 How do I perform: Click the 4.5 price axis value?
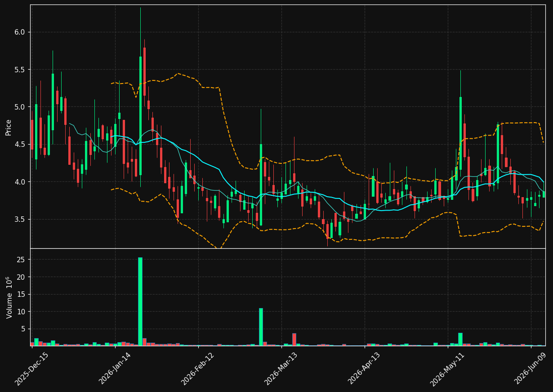click(x=20, y=145)
